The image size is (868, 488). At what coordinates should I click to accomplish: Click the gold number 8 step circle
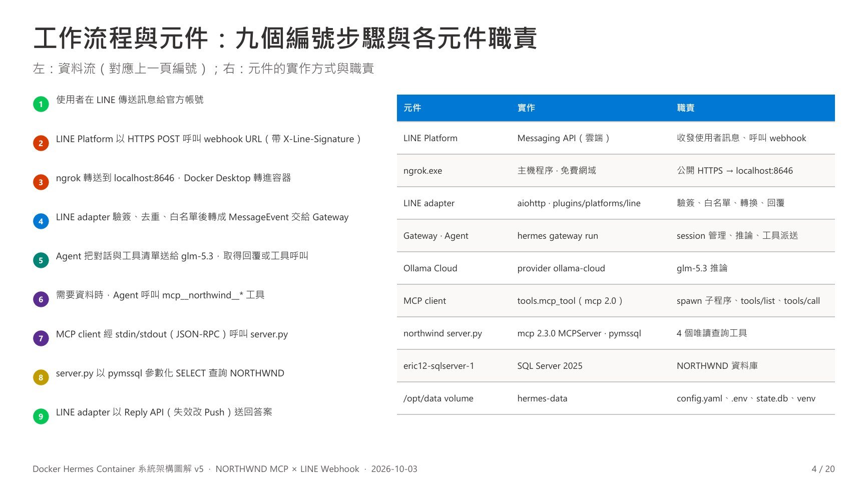[x=41, y=377]
